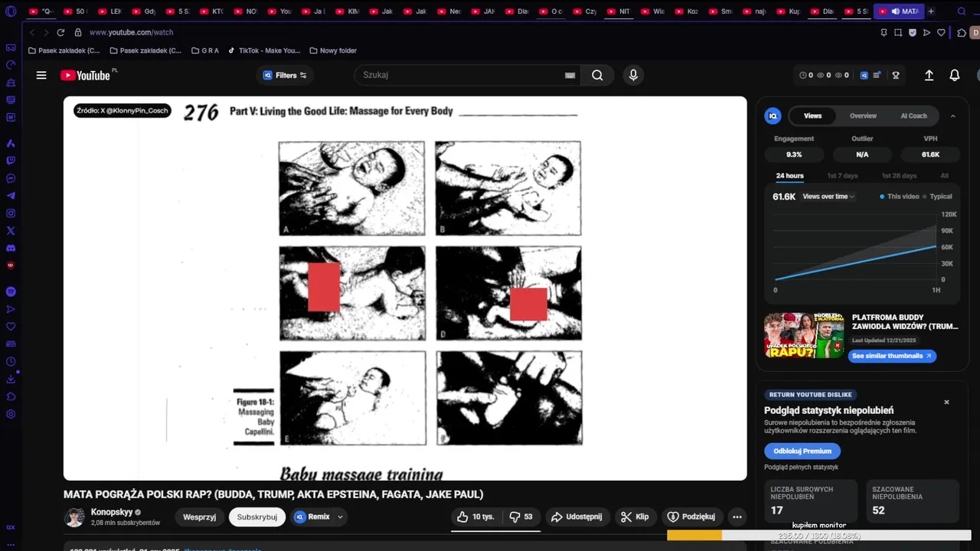Share video with Udostępnij button
Image resolution: width=980 pixels, height=551 pixels.
[x=577, y=517]
